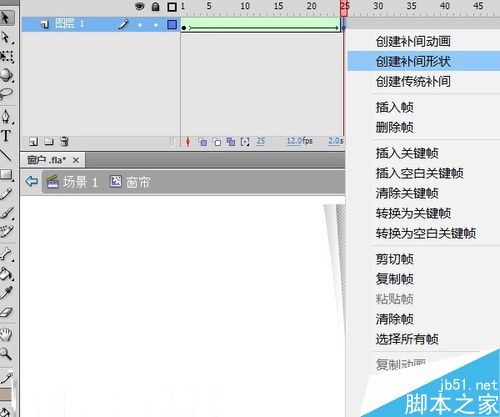Toggle onion skin in timeline
The height and width of the screenshot is (417, 500).
point(203,142)
